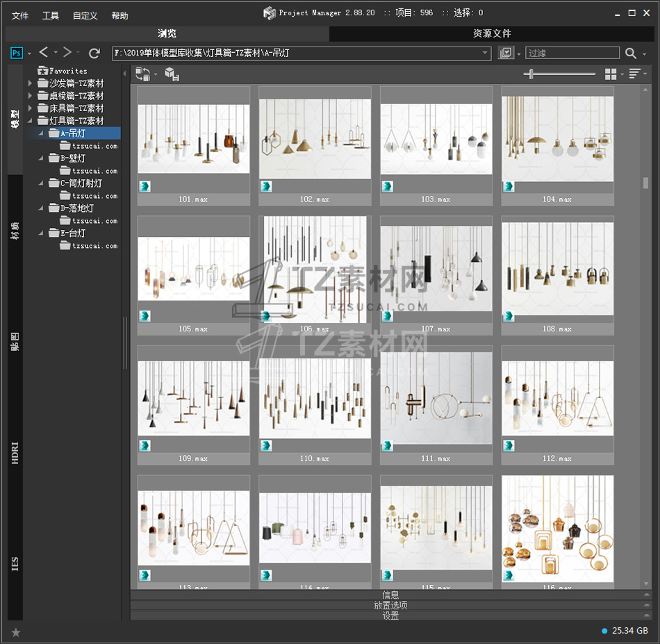Click the refresh folder icon
This screenshot has height=644, width=660.
(x=94, y=53)
